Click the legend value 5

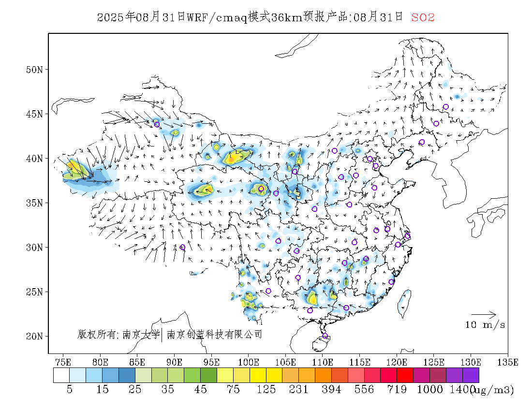[70, 390]
